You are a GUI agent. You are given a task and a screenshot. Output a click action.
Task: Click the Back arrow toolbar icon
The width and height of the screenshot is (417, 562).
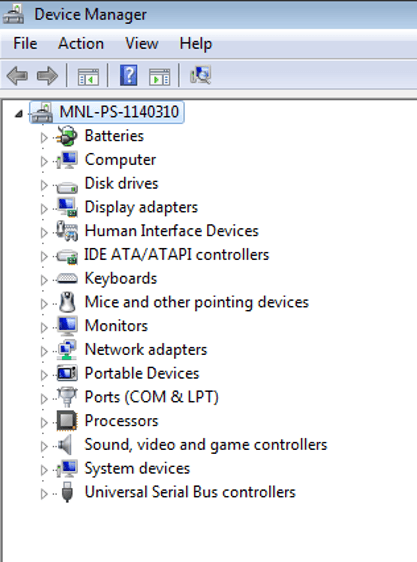tap(17, 76)
